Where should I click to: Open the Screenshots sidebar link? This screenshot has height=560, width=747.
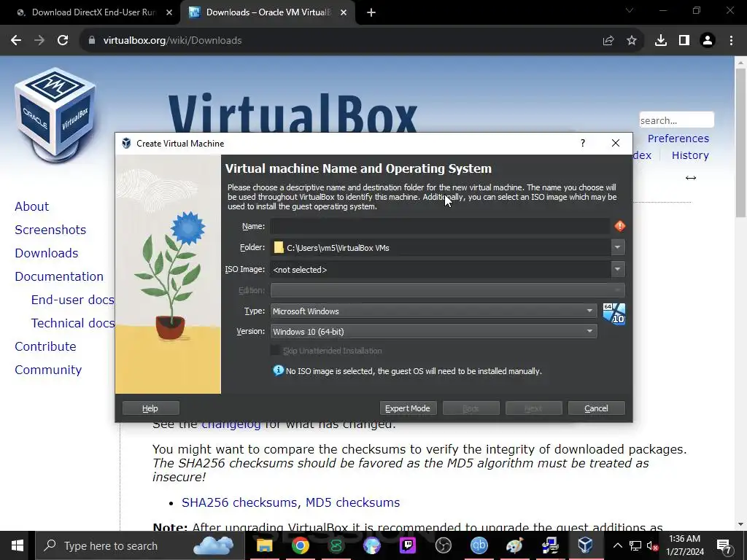[50, 230]
